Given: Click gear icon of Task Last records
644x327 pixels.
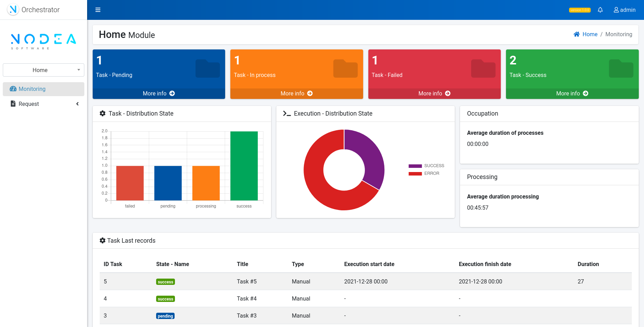Looking at the screenshot, I should [x=102, y=240].
